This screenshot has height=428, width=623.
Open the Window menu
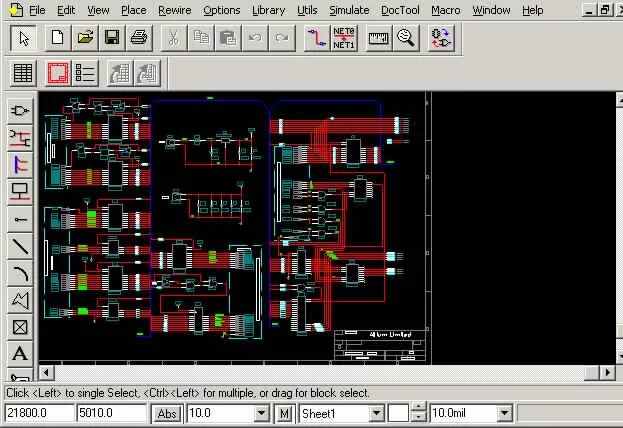point(491,10)
